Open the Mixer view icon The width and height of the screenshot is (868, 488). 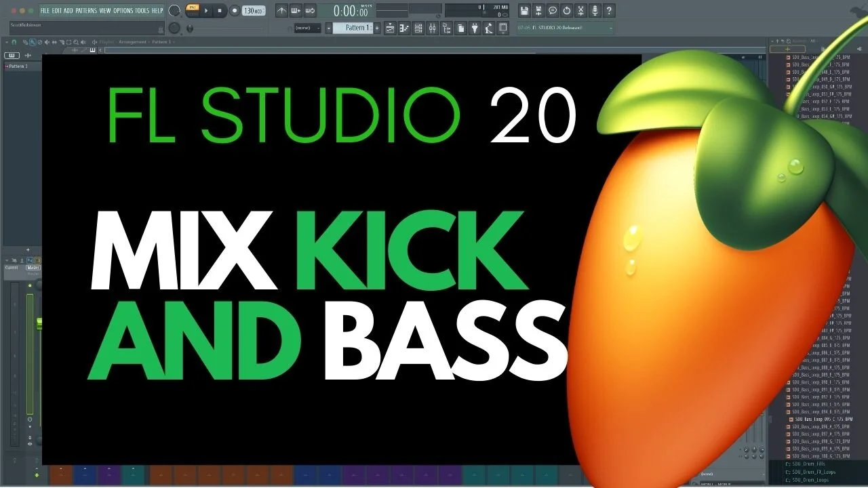[x=433, y=28]
